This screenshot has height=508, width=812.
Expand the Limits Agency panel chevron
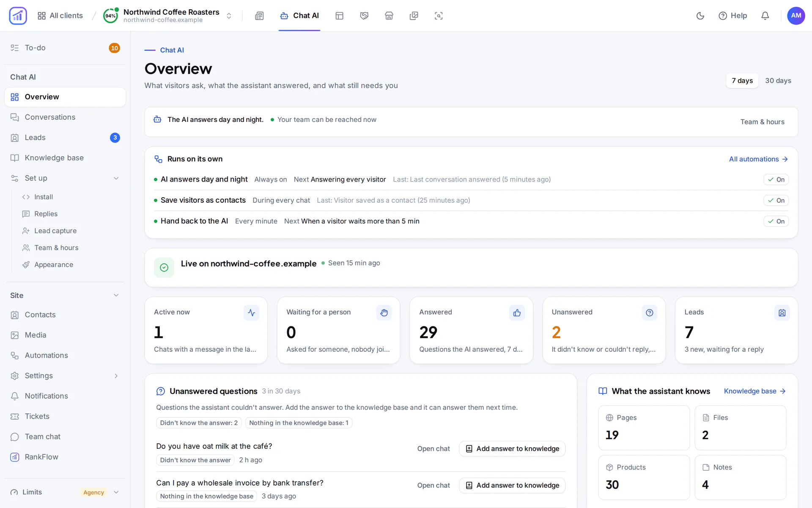tap(116, 492)
